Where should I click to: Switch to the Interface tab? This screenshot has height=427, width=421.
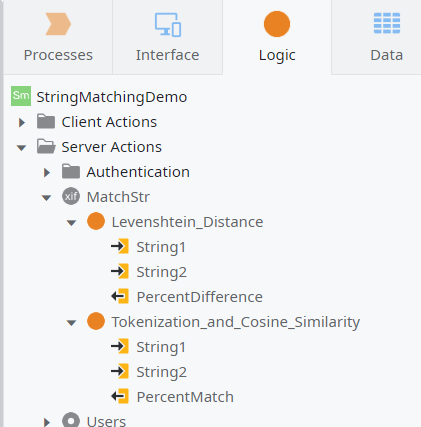[x=167, y=37]
